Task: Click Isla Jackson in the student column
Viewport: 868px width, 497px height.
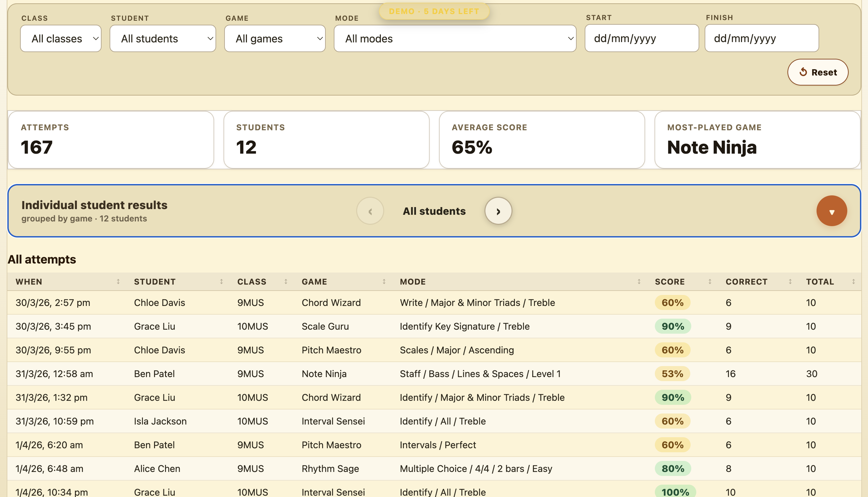Action: tap(160, 421)
